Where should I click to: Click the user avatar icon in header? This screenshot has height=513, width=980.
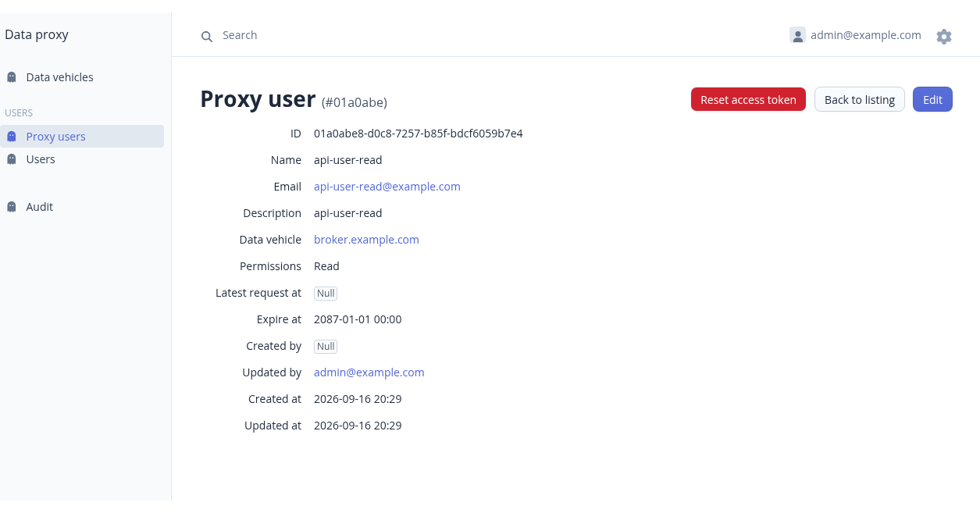(797, 35)
